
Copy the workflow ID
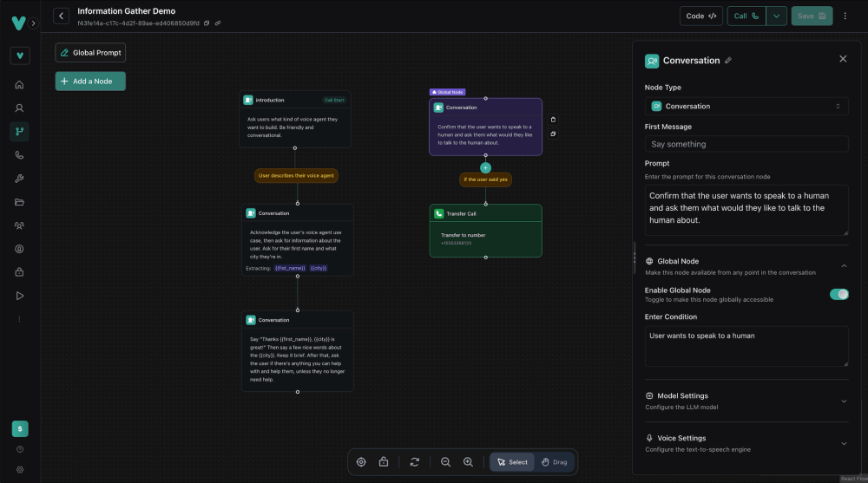[x=207, y=23]
